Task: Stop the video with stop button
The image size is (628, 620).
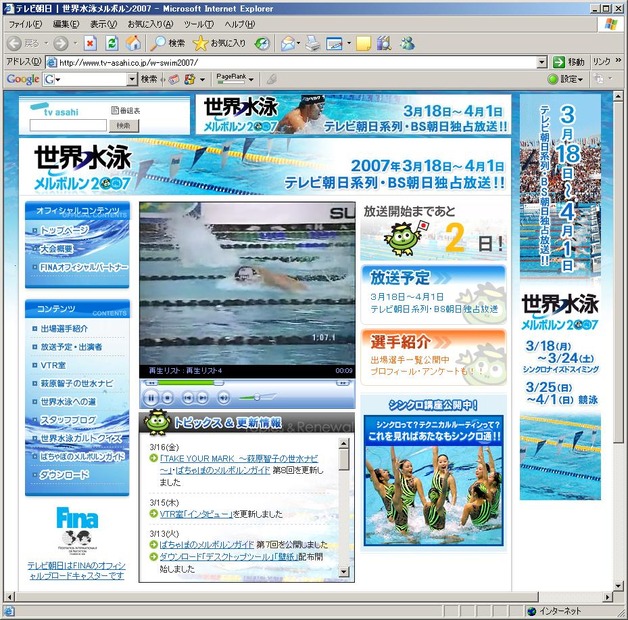Action: click(167, 398)
